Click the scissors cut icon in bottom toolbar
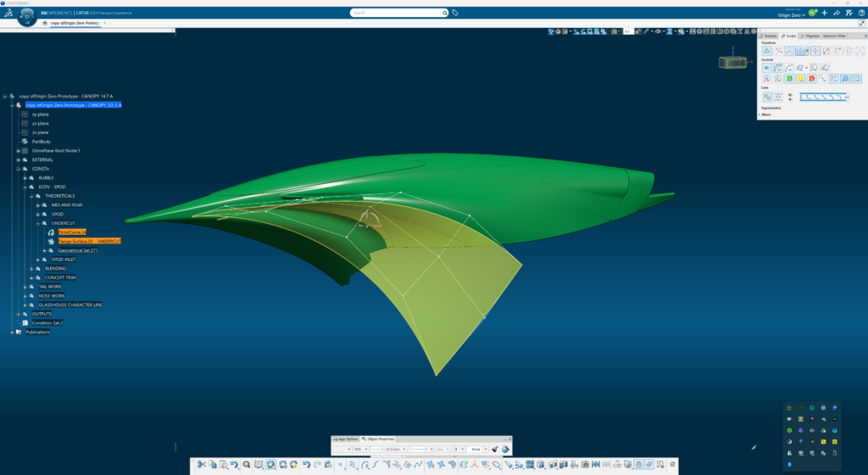This screenshot has width=868, height=475. click(x=201, y=464)
